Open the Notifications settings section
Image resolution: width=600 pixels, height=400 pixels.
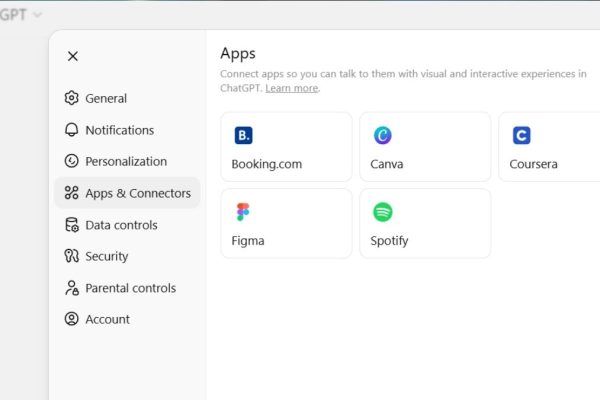pyautogui.click(x=119, y=130)
